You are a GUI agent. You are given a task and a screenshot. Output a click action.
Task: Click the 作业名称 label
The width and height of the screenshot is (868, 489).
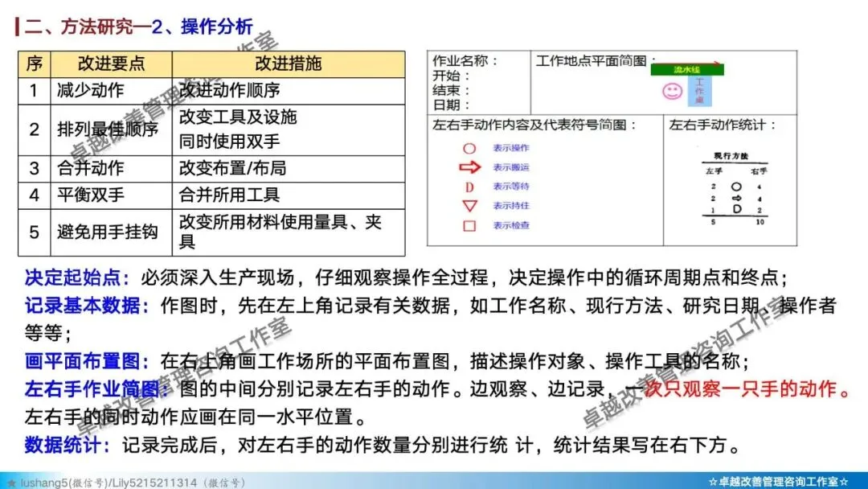(465, 61)
